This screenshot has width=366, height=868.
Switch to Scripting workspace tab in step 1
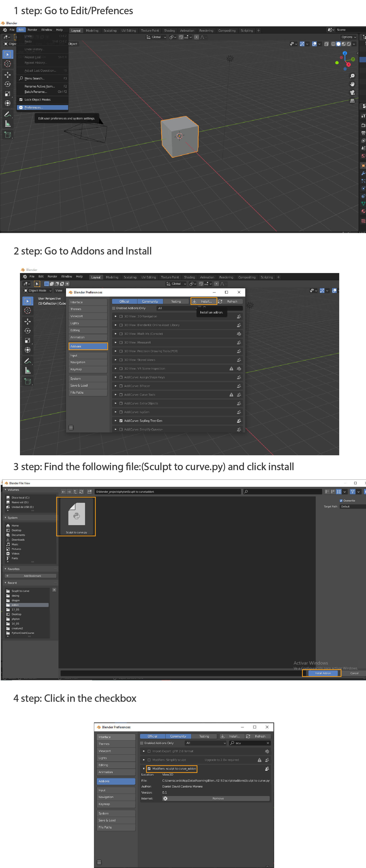247,31
